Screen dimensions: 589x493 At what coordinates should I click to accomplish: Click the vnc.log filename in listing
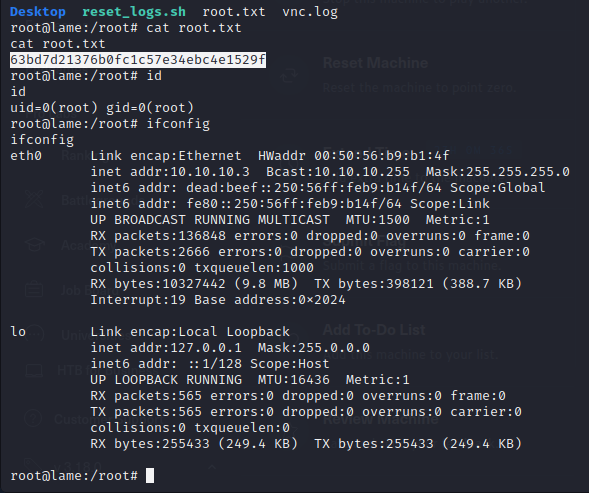coord(310,12)
